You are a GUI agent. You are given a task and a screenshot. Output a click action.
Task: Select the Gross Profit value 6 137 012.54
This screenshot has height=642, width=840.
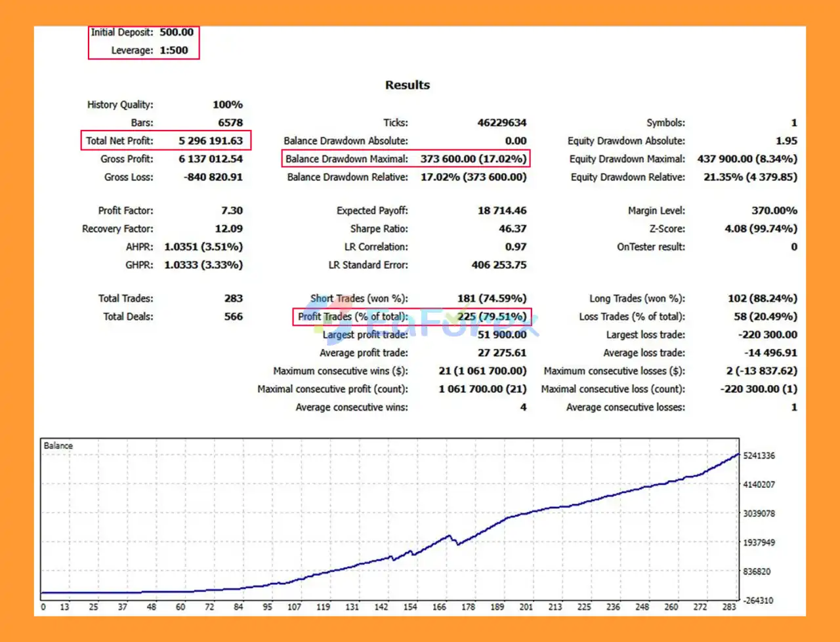click(210, 159)
